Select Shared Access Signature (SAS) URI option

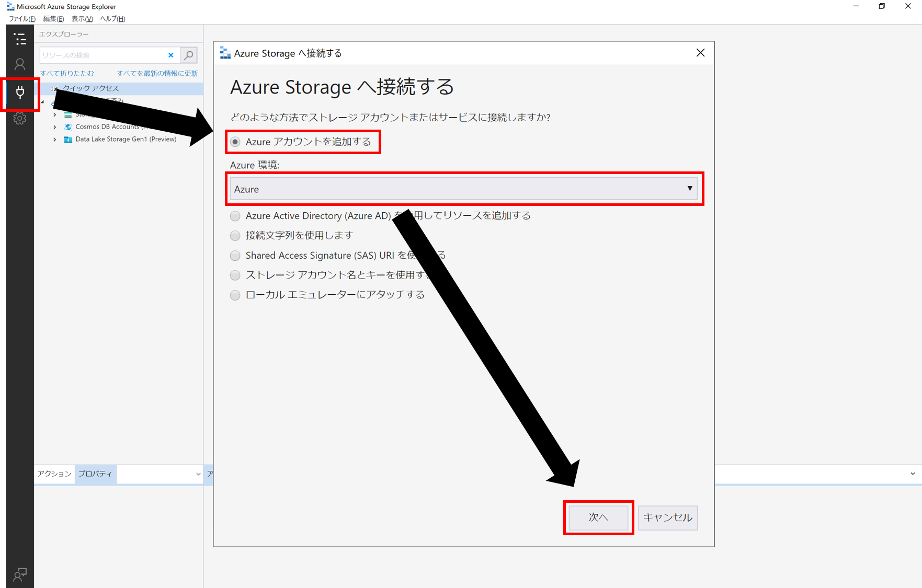(x=235, y=256)
